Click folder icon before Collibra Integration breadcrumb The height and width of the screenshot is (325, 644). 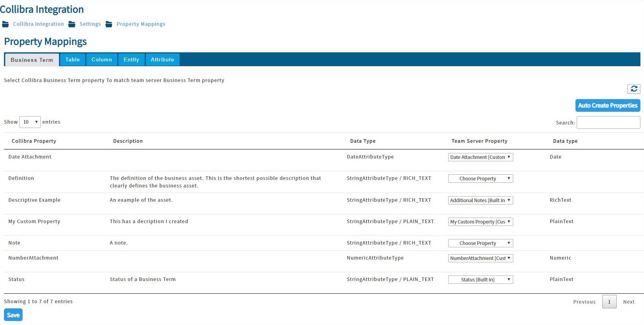point(6,24)
